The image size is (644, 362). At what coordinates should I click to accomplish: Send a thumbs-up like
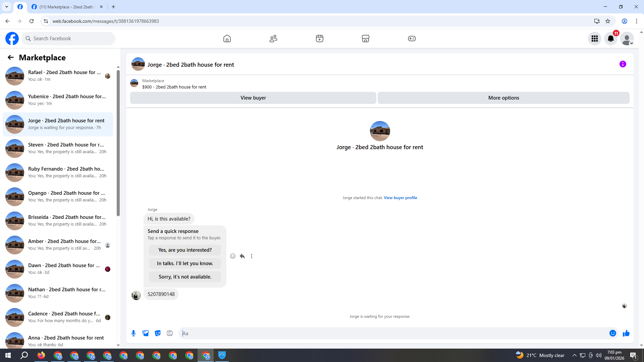pos(626,333)
